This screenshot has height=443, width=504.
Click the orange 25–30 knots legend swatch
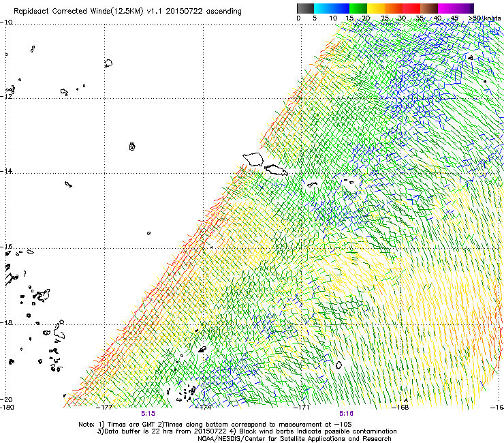coord(394,8)
